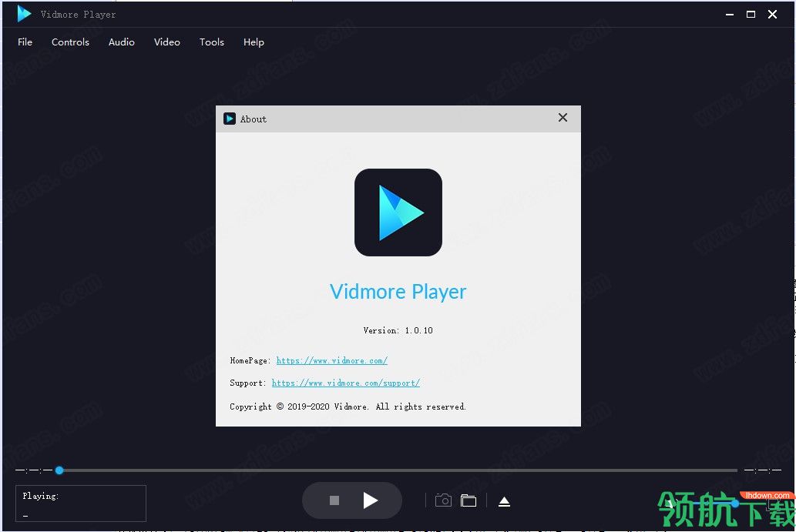Open the snapshot folder icon

click(x=468, y=500)
